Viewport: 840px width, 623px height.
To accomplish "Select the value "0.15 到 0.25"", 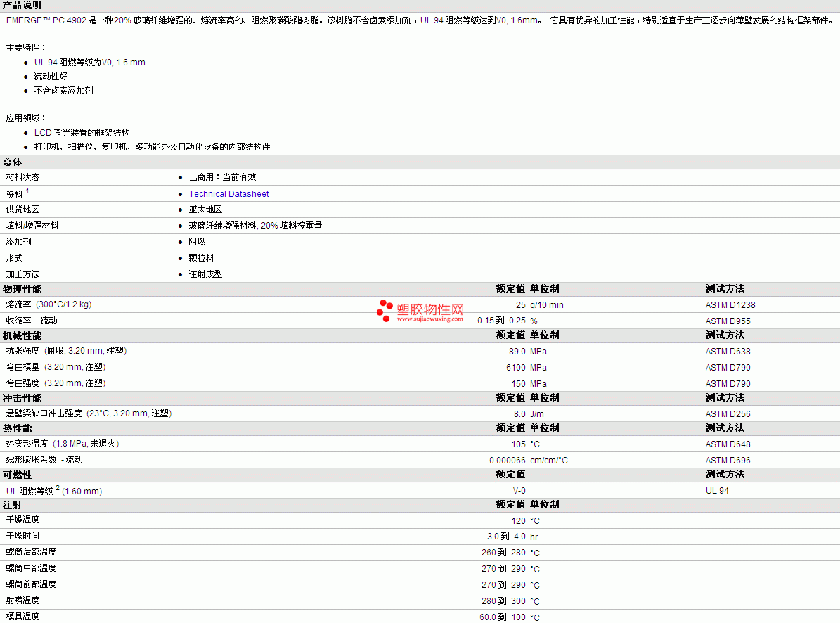I will (501, 321).
